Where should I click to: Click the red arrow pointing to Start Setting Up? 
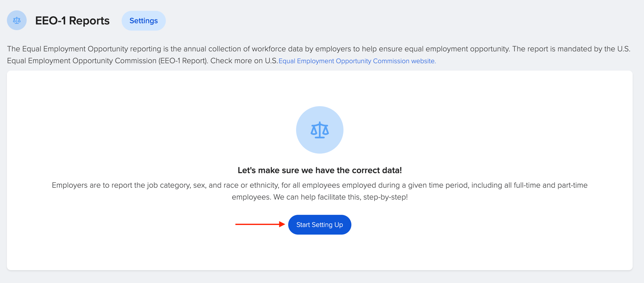tap(260, 224)
